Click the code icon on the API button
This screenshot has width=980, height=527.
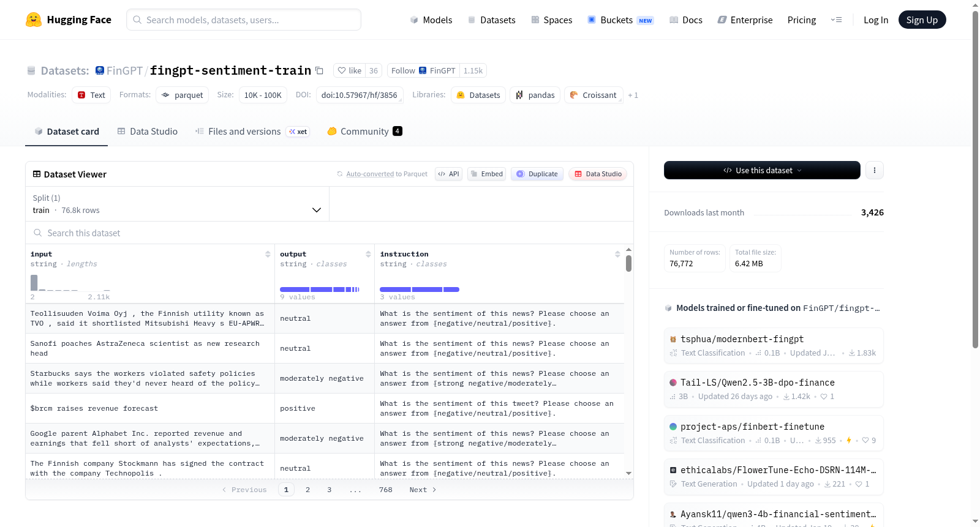pos(442,174)
